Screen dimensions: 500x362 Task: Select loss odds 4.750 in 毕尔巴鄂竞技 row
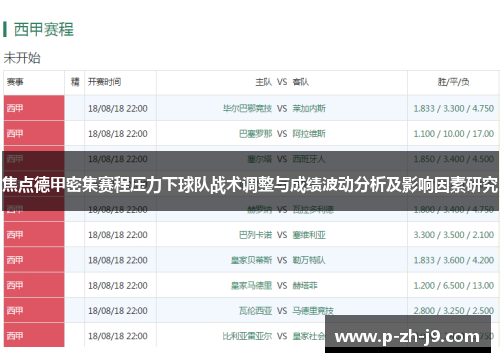pos(483,109)
